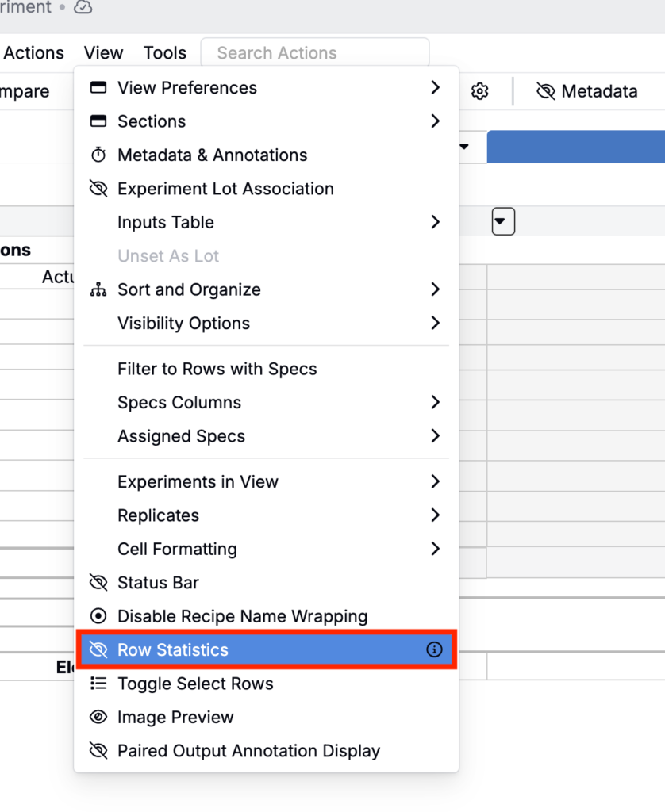
Task: Disable Recipe Name Wrapping option
Action: point(242,616)
